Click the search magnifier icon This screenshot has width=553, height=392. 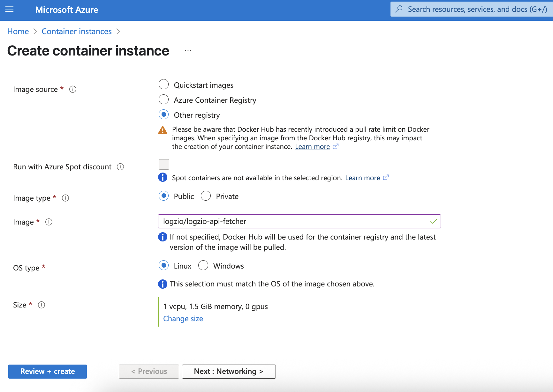pos(399,9)
